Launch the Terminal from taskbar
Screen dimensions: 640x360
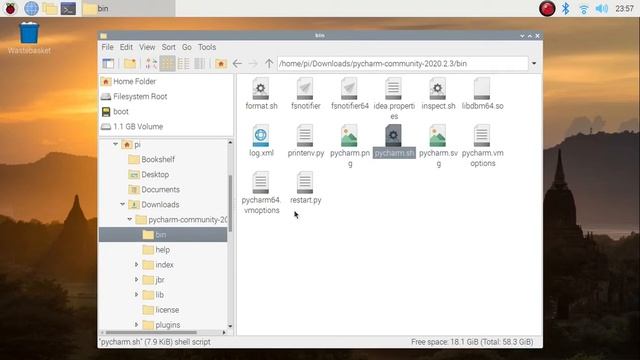68,8
